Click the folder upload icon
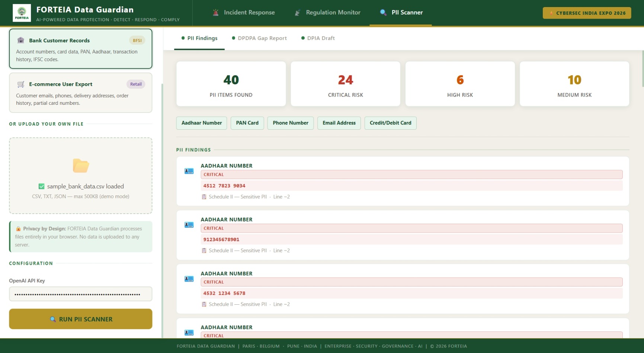The height and width of the screenshot is (353, 644). pyautogui.click(x=81, y=166)
